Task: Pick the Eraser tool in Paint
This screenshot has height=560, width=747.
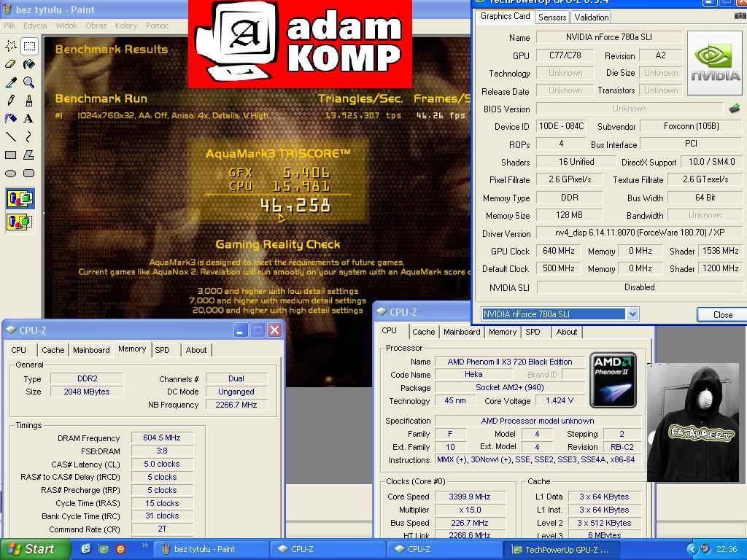Action: point(10,64)
